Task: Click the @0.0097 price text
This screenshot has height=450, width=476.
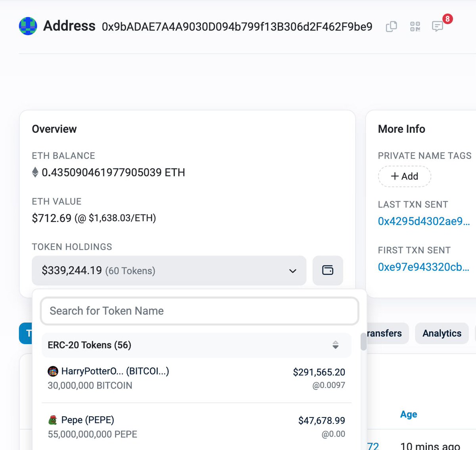Action: [x=329, y=385]
